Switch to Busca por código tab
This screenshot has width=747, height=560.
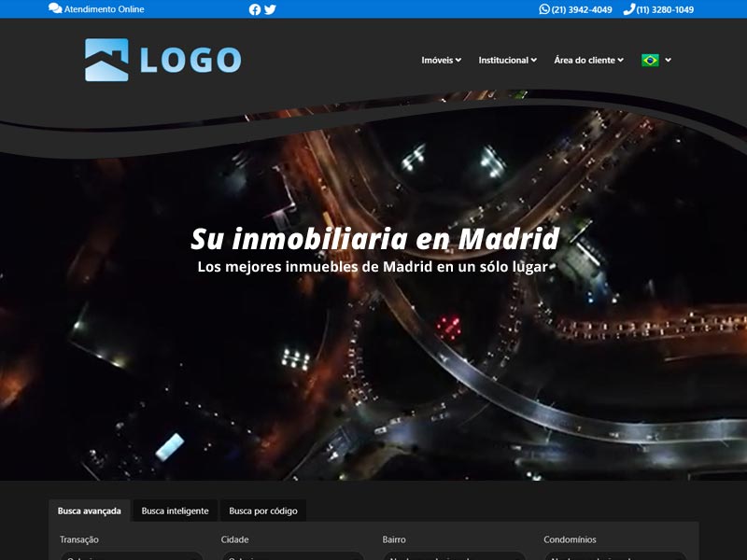pyautogui.click(x=263, y=511)
